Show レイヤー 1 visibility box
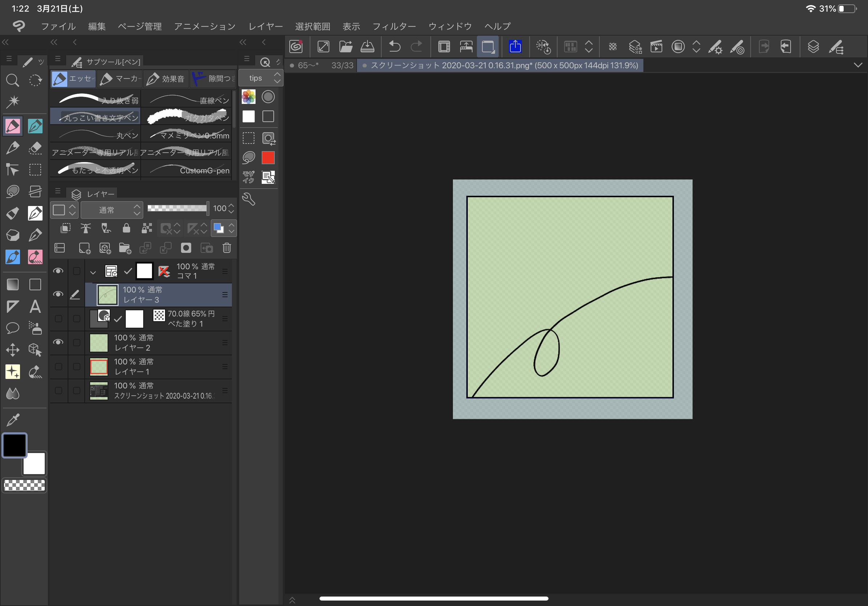Viewport: 868px width, 606px height. (x=58, y=367)
